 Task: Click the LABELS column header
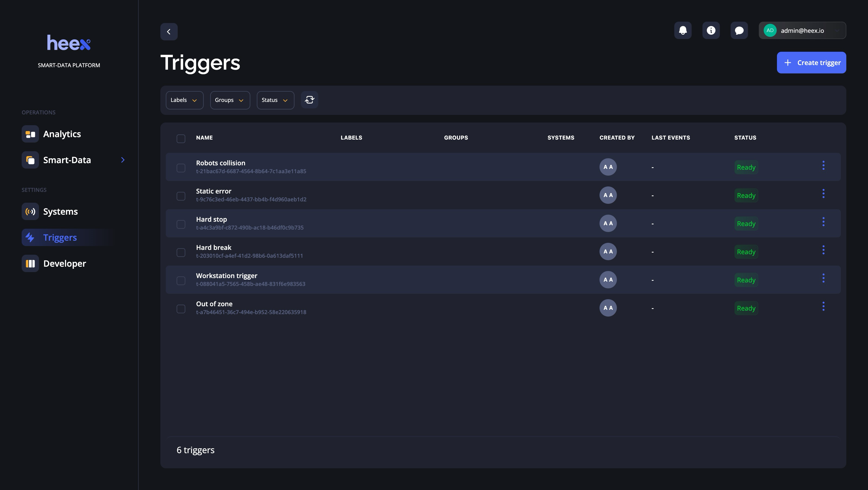click(x=351, y=137)
